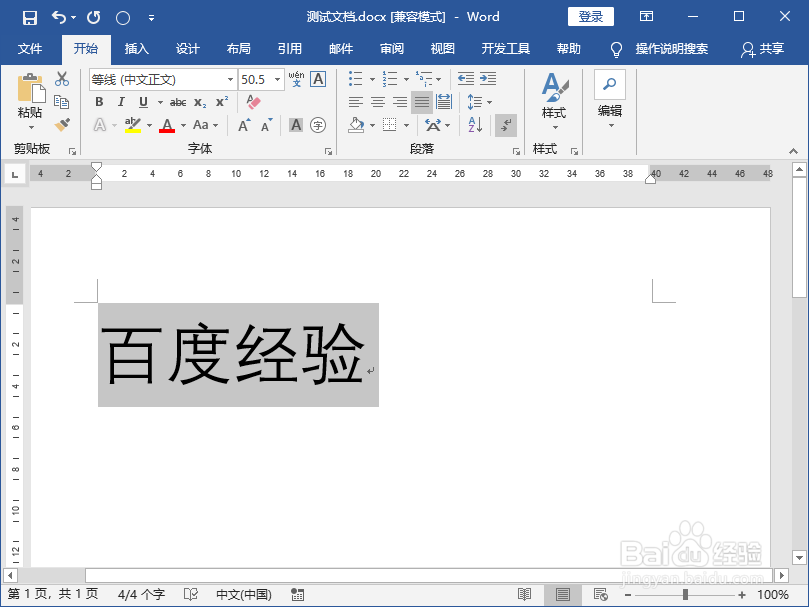Save the document with the floppy icon
This screenshot has width=809, height=607.
click(29, 18)
